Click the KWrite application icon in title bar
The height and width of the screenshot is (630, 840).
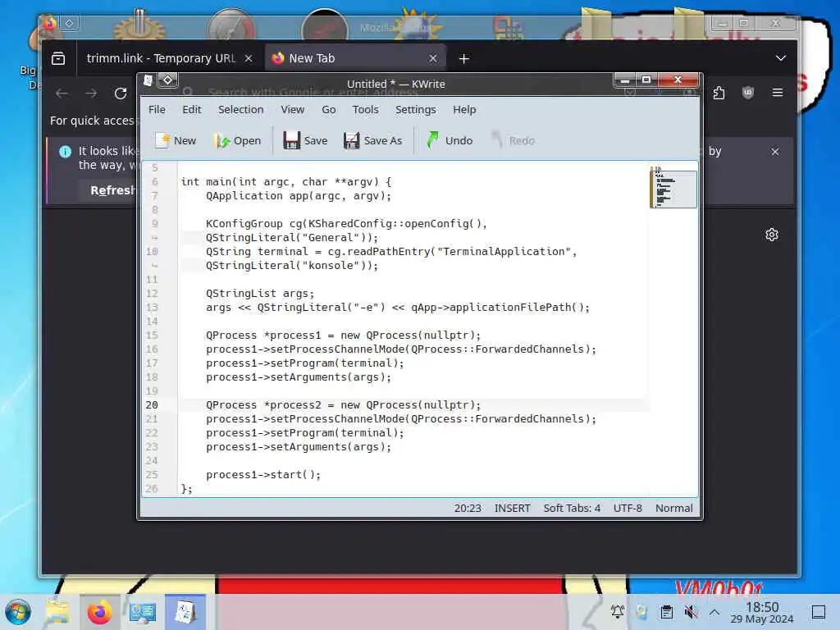click(x=148, y=80)
